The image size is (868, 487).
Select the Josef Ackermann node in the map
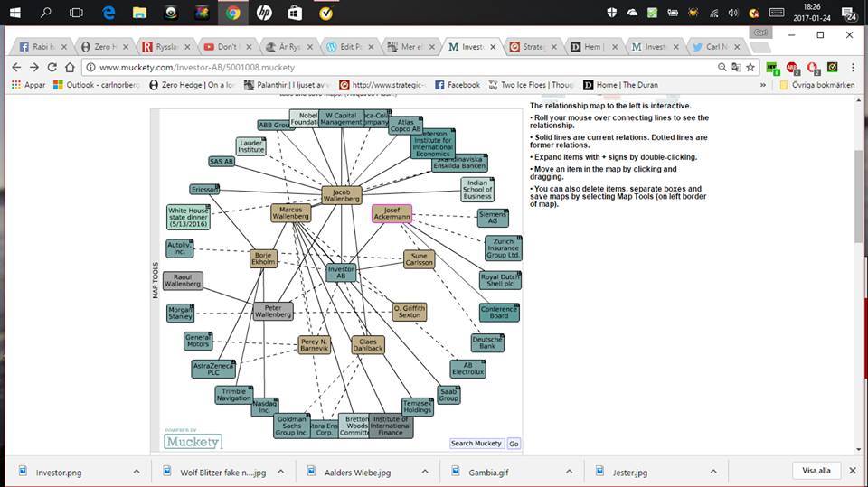(x=392, y=214)
